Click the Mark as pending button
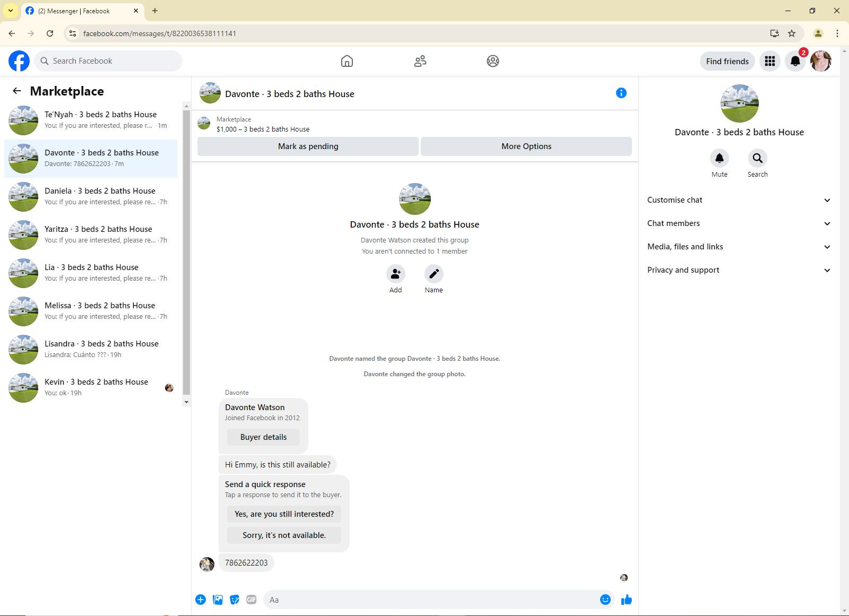The width and height of the screenshot is (849, 616). (308, 146)
